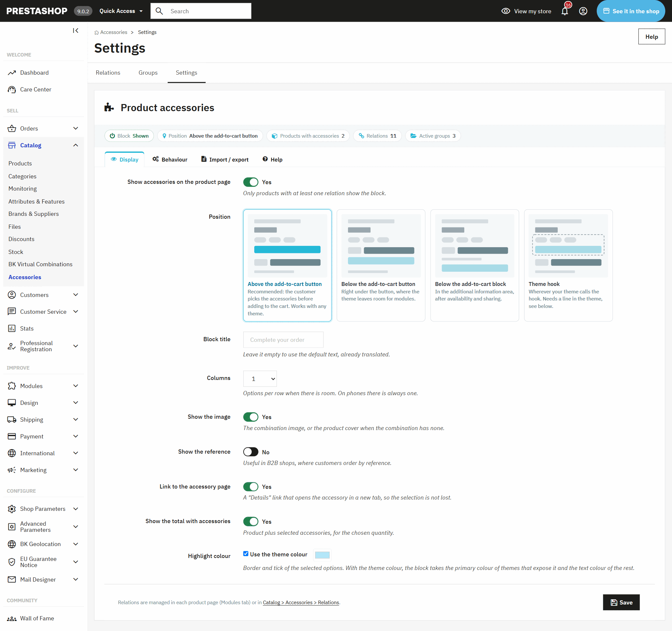Click the Marketing megaphone icon

[12, 470]
